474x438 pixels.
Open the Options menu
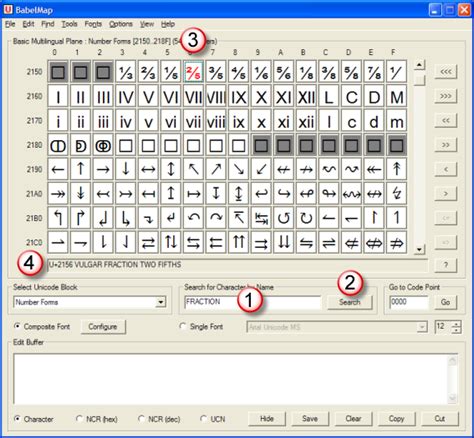[x=121, y=24]
